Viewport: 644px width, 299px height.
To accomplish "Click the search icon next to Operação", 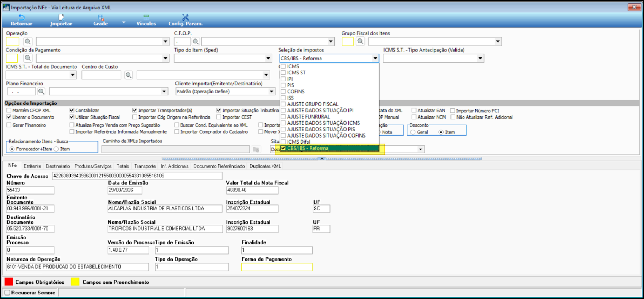I will pyautogui.click(x=28, y=41).
